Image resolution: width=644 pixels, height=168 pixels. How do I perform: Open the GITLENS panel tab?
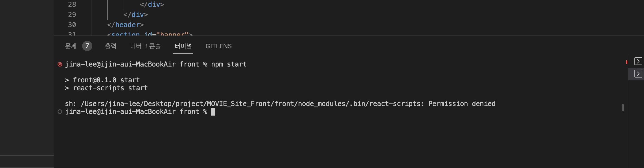pyautogui.click(x=219, y=46)
